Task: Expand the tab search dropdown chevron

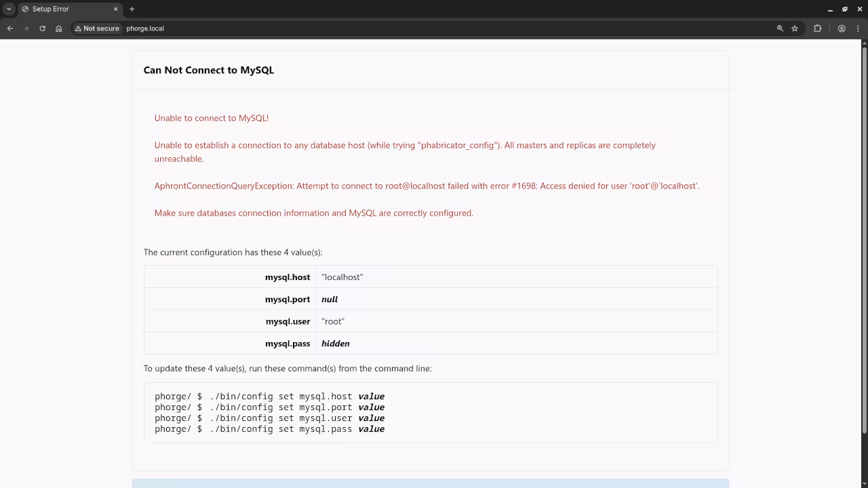Action: point(9,9)
